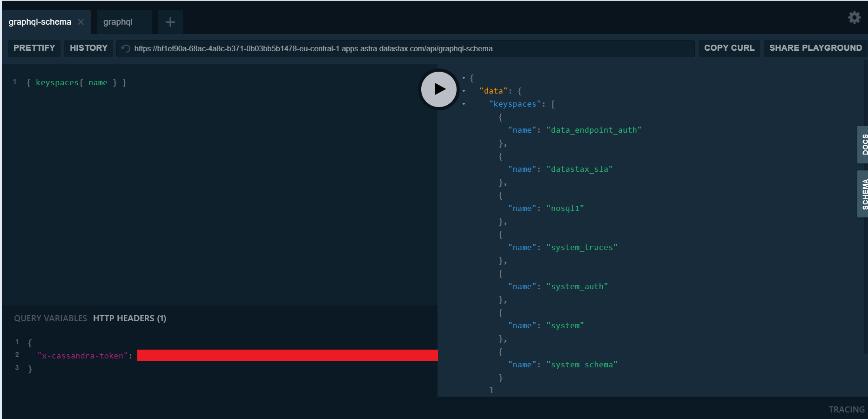The width and height of the screenshot is (868, 419).
Task: Collapse the data object disclosure triangle
Action: click(464, 91)
